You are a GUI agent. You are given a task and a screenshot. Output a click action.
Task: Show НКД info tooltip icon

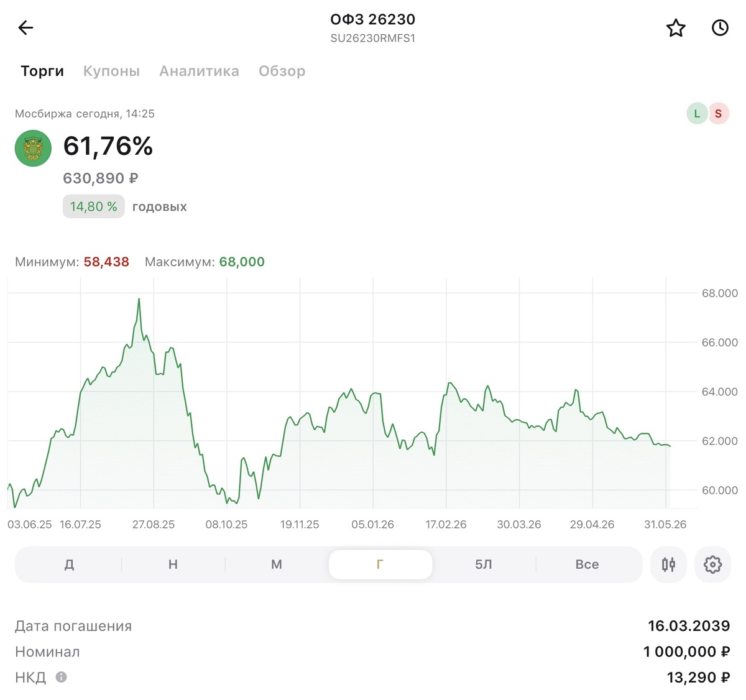tap(61, 677)
